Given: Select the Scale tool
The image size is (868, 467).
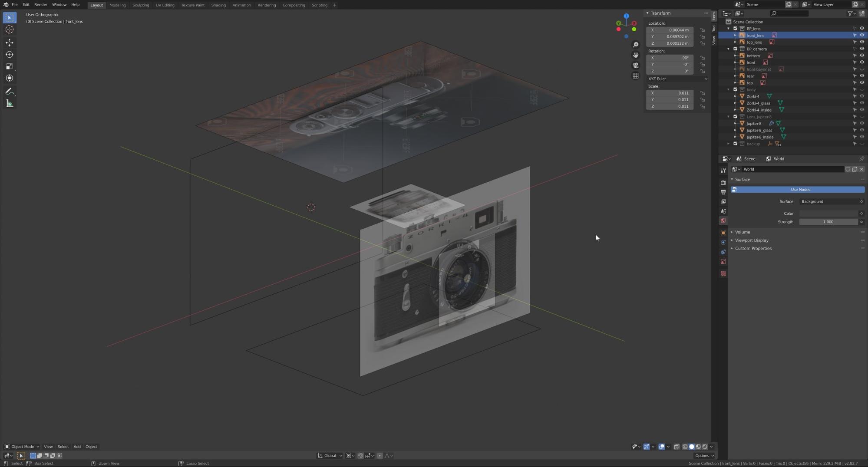Looking at the screenshot, I should (10, 66).
